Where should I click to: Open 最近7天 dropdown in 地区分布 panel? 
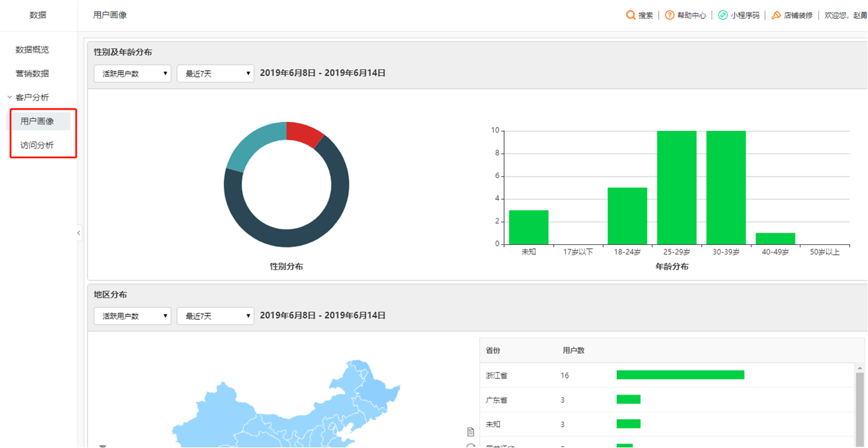coord(215,316)
